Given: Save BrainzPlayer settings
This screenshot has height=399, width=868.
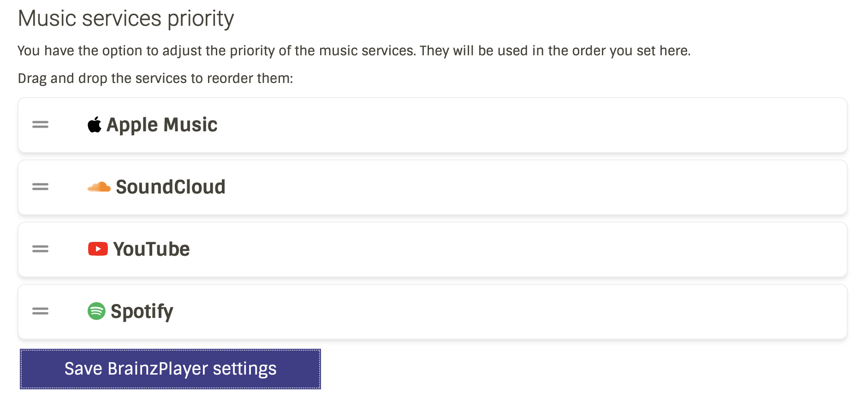Looking at the screenshot, I should [170, 369].
